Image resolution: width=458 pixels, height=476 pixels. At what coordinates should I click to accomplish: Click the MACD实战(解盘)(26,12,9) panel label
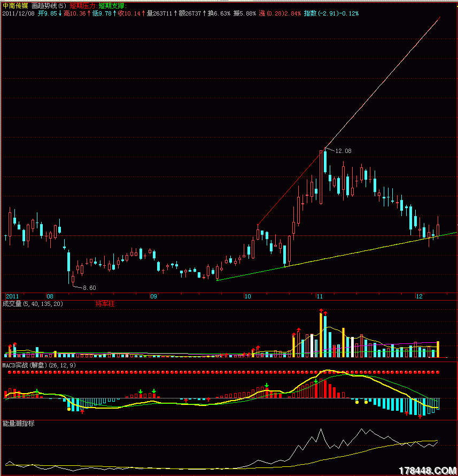[x=39, y=365]
